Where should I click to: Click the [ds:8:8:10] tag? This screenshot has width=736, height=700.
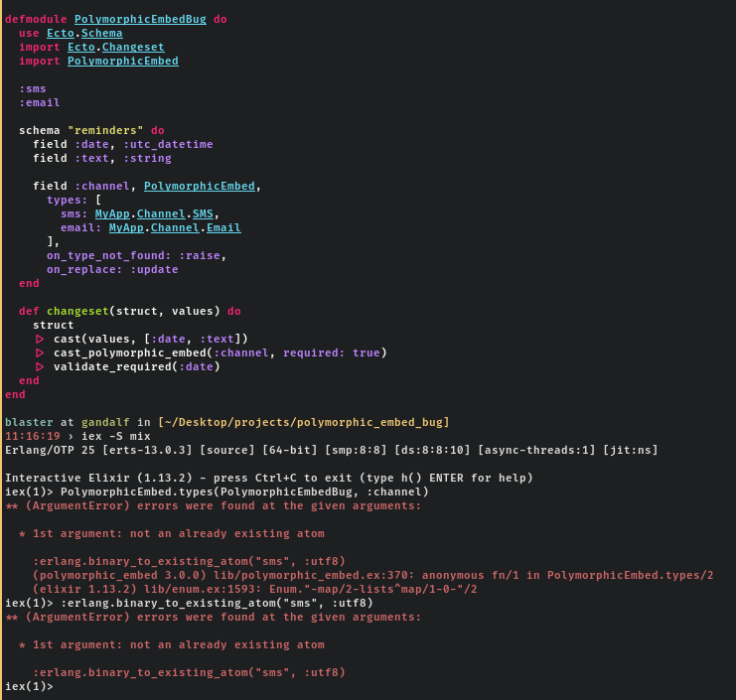coord(432,451)
